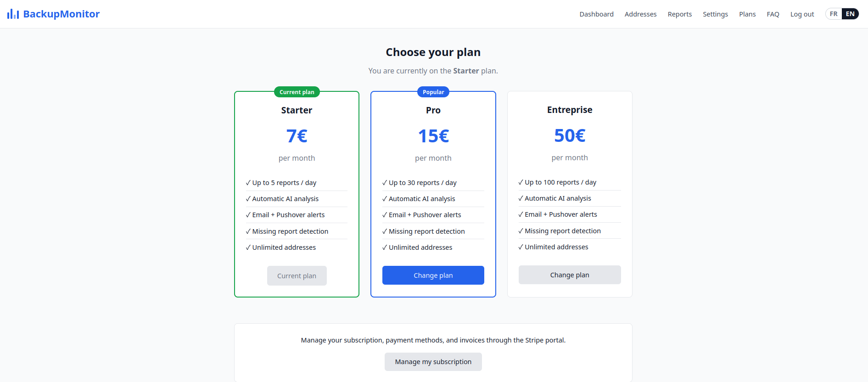Image resolution: width=868 pixels, height=382 pixels.
Task: Click the BackupMonitor bar chart logo icon
Action: [13, 14]
